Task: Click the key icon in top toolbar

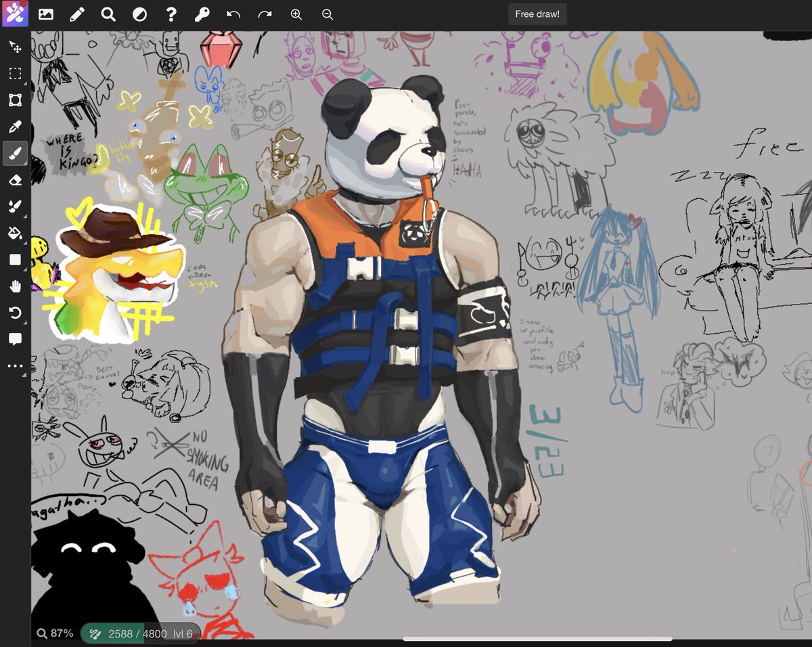Action: [202, 14]
